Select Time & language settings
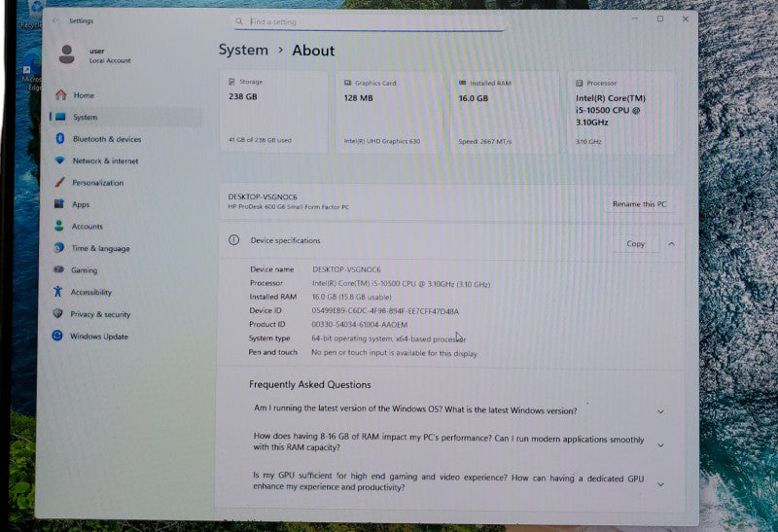This screenshot has height=532, width=778. tap(101, 248)
